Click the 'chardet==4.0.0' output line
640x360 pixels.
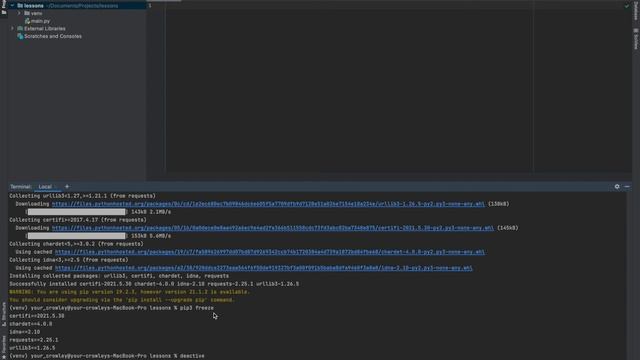click(x=31, y=324)
